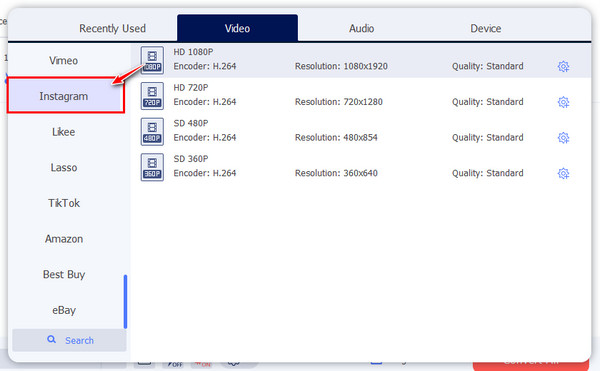Image resolution: width=600 pixels, height=371 pixels.
Task: Click the Search field in sidebar
Action: click(69, 340)
